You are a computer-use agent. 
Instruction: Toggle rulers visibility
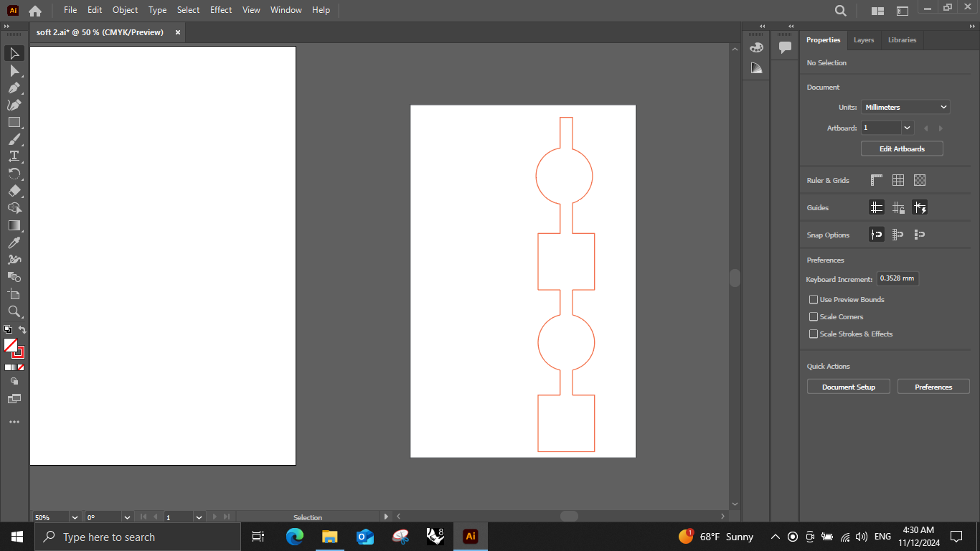pos(877,180)
